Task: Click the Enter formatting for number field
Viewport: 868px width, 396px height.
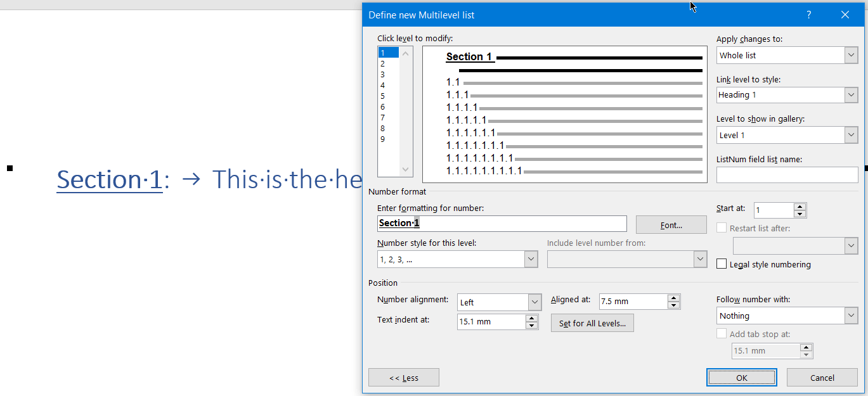Action: [x=502, y=224]
